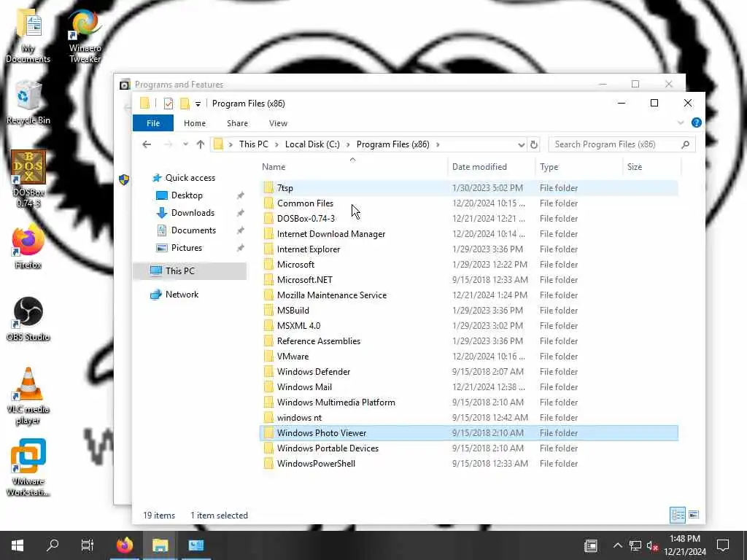Sort by the Type column header
747x560 pixels.
pos(578,167)
